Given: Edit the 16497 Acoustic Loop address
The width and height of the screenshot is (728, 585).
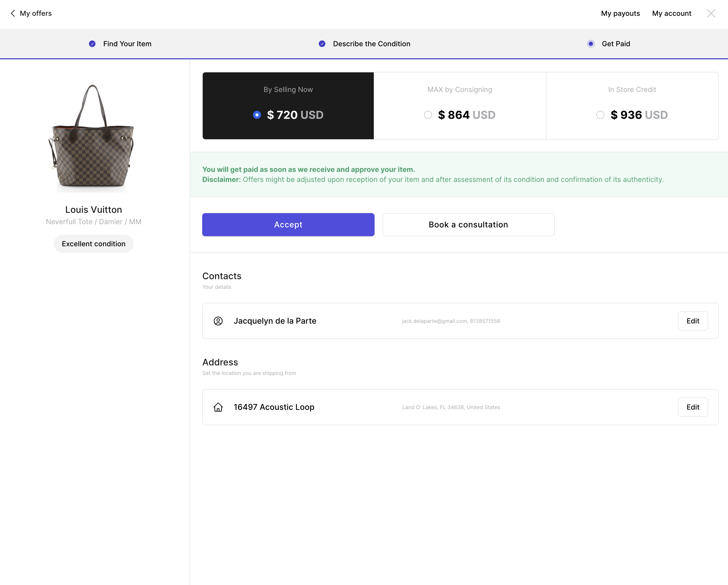Looking at the screenshot, I should tap(693, 407).
